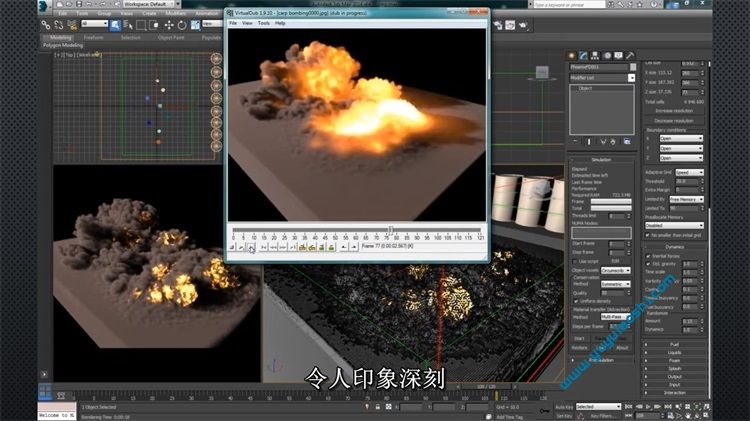Expand the Fuel rollout

(674, 344)
